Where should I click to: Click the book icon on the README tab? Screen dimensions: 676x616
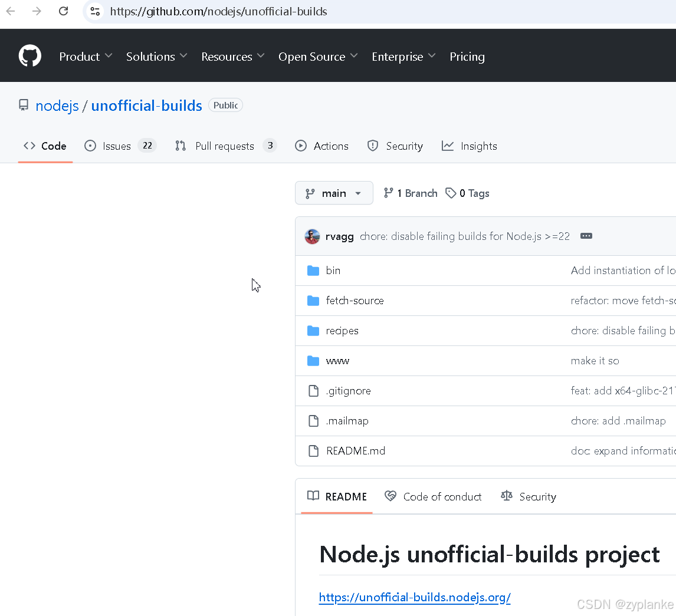click(x=313, y=496)
